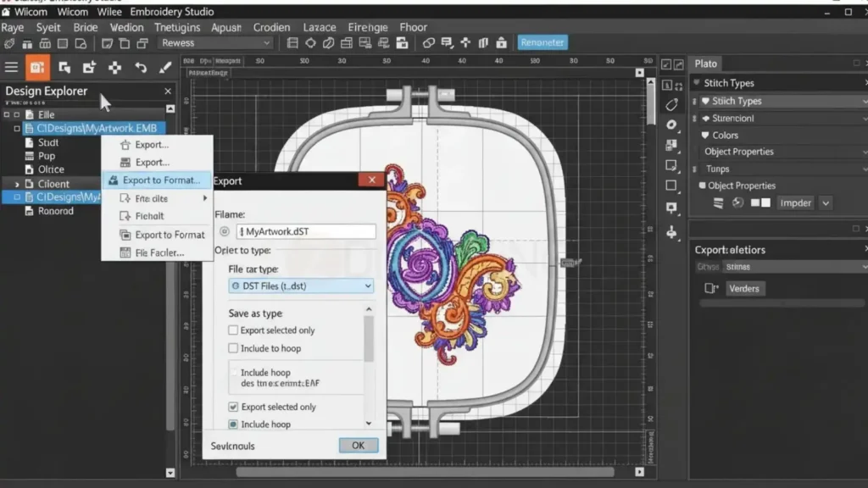Click the white color swatches beside Impder
868x488 pixels.
tap(760, 203)
